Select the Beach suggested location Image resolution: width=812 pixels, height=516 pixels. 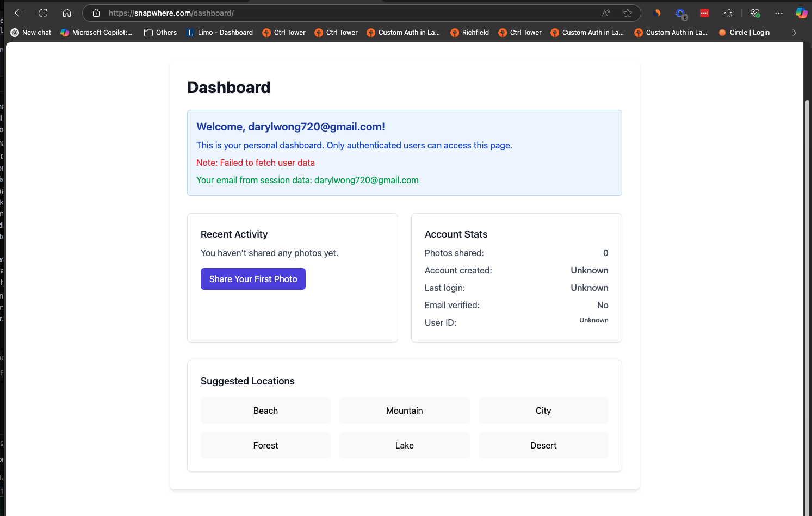(x=265, y=411)
